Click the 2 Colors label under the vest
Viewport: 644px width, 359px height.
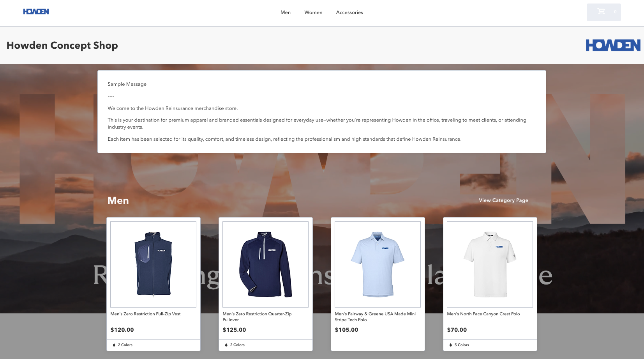125,345
